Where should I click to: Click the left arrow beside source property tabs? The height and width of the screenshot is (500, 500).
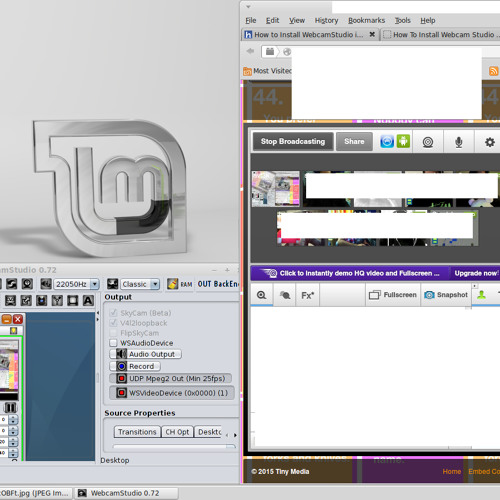(x=227, y=435)
